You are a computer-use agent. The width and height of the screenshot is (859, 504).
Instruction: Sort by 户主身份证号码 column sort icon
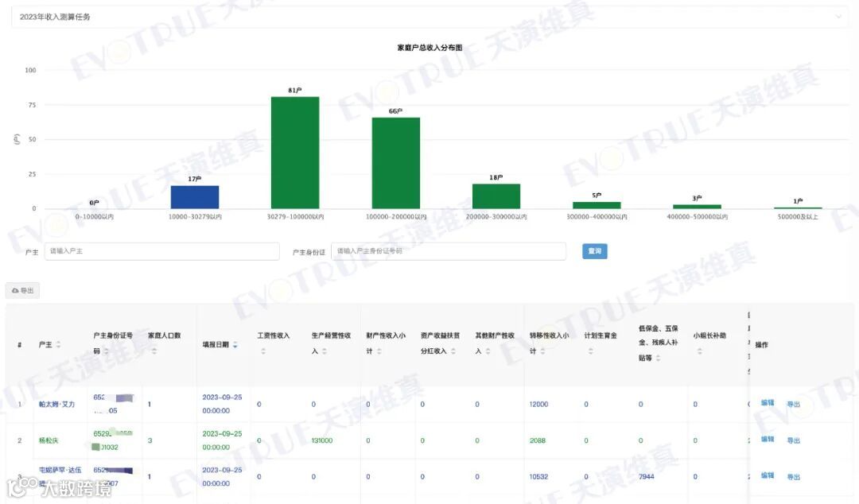pos(107,351)
